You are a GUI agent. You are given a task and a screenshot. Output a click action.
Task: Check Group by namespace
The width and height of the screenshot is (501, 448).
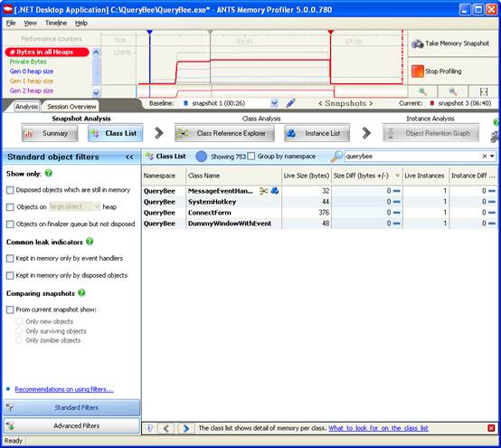(x=251, y=156)
